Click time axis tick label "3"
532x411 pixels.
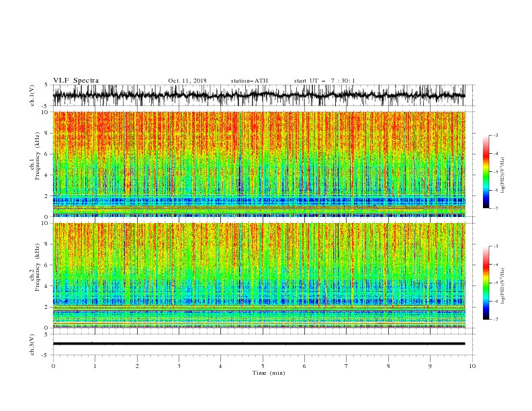[x=179, y=366]
